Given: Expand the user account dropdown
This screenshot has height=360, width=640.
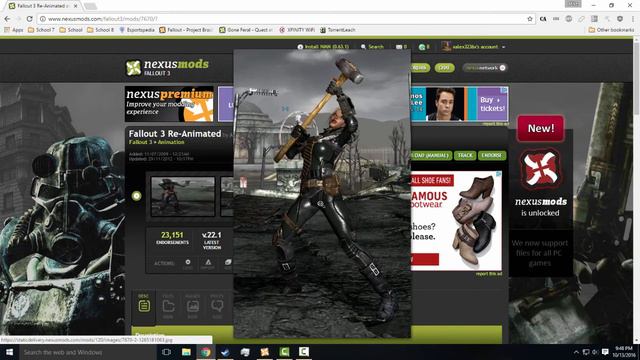Looking at the screenshot, I should [473, 47].
